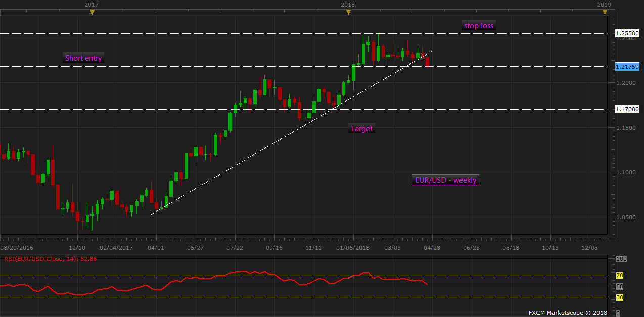Click the blue 1.21759 current price tag
This screenshot has width=644, height=317.
point(627,67)
